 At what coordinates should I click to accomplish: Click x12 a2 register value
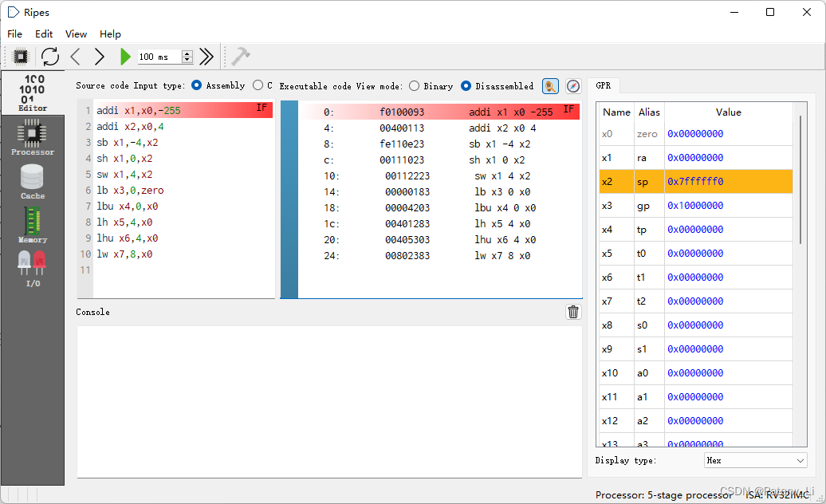(x=695, y=421)
